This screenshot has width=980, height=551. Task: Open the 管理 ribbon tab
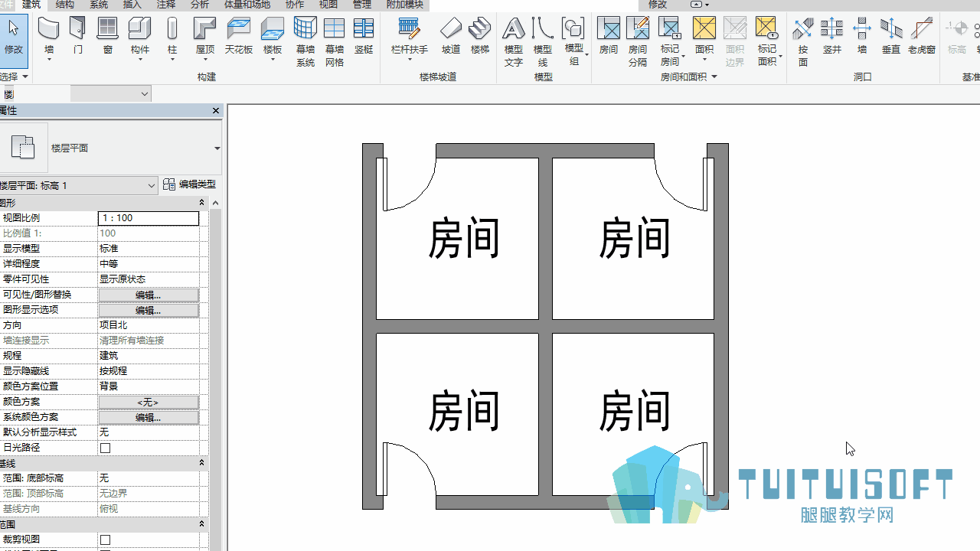point(362,5)
